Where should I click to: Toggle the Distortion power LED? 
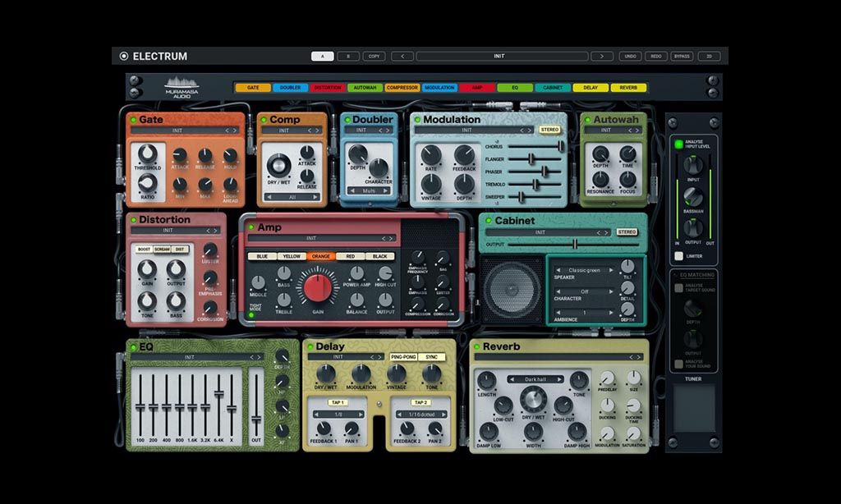click(x=133, y=220)
